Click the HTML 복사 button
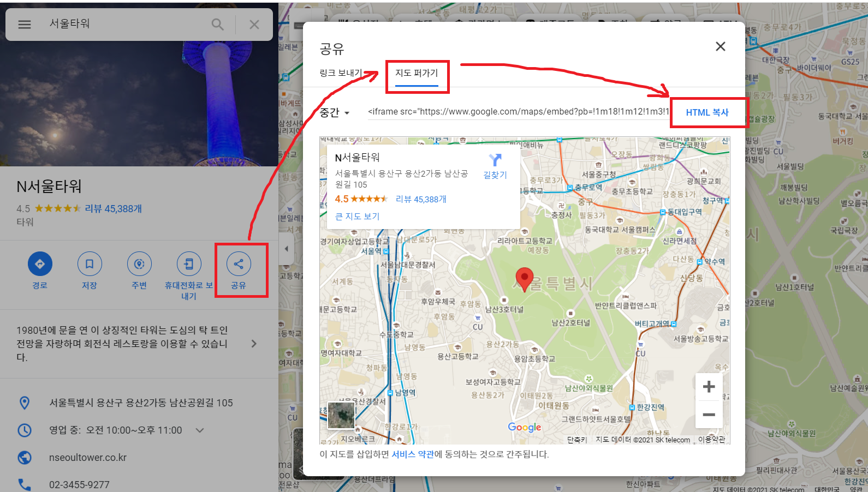 707,112
